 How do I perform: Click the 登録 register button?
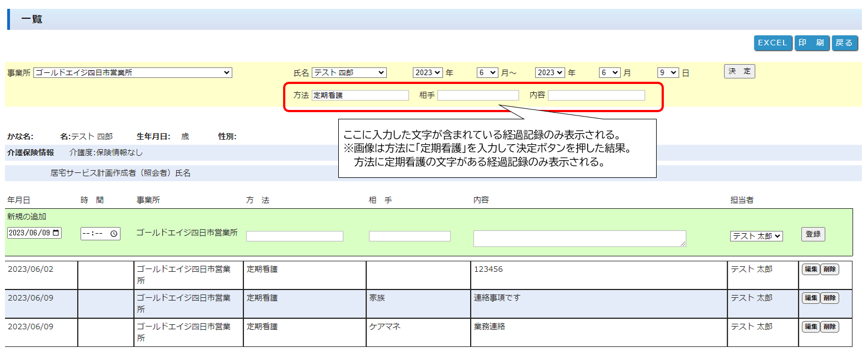pos(813,234)
